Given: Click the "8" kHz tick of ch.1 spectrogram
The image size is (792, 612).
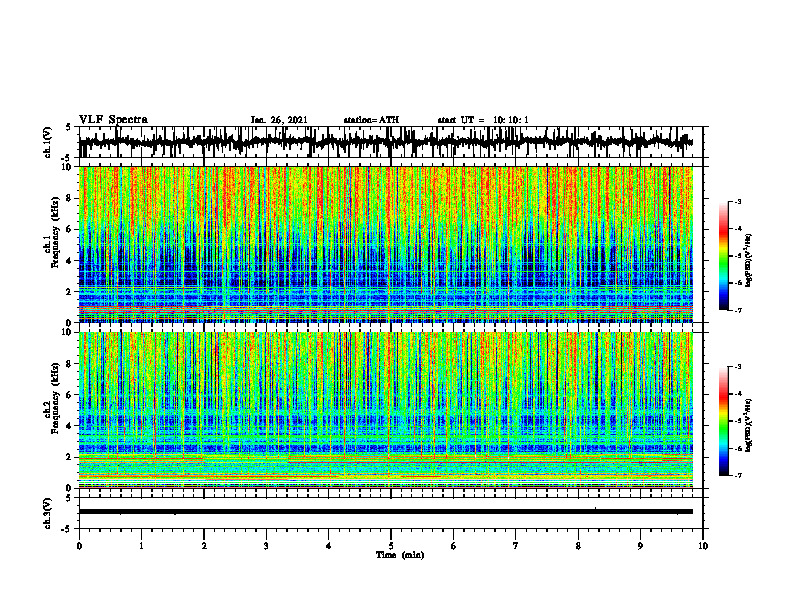Looking at the screenshot, I should click(70, 198).
